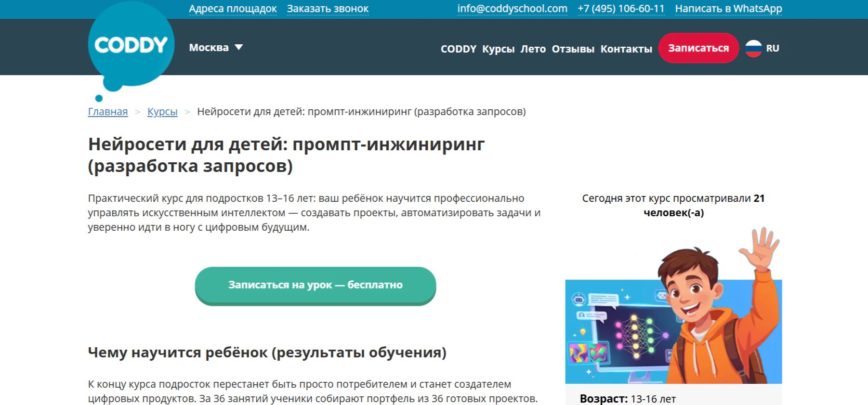
Task: Go to Главная breadcrumb link
Action: pyautogui.click(x=108, y=112)
